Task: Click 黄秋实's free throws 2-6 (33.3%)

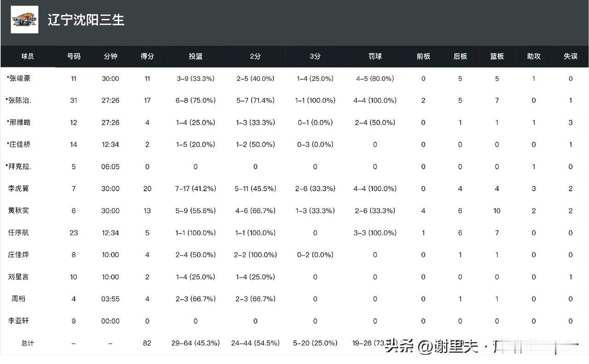Action: 375,210
